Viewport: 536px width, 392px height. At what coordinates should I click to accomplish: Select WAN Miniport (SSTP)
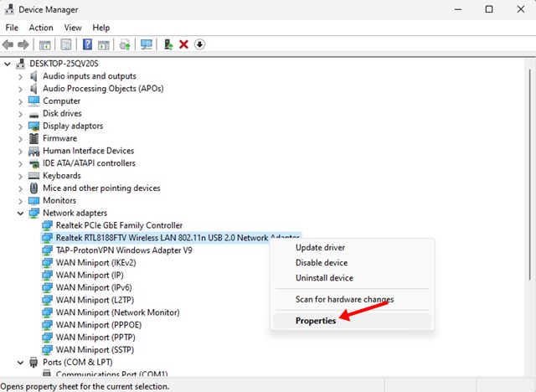tap(95, 349)
